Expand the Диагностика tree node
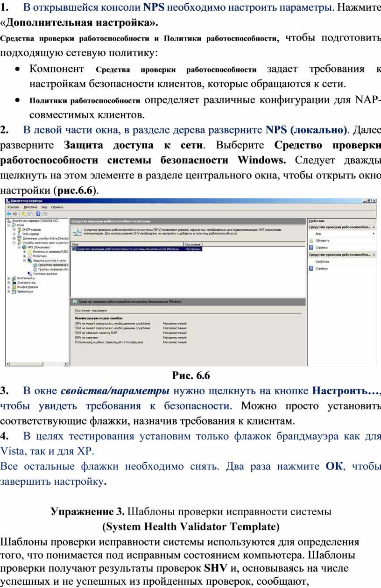Screen dimensions: 381x588 (x=9, y=283)
